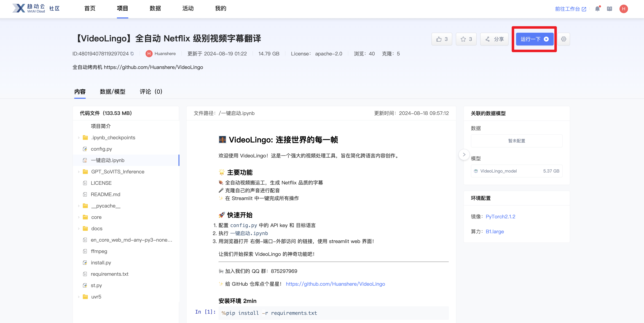Click README.md file icon
Viewport: 644px width, 323px height.
(85, 195)
